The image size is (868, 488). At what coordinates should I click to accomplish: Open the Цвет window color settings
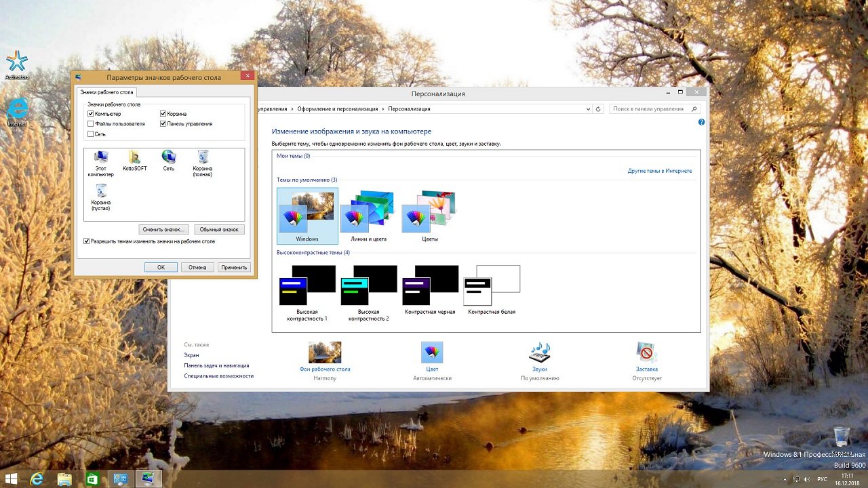432,353
